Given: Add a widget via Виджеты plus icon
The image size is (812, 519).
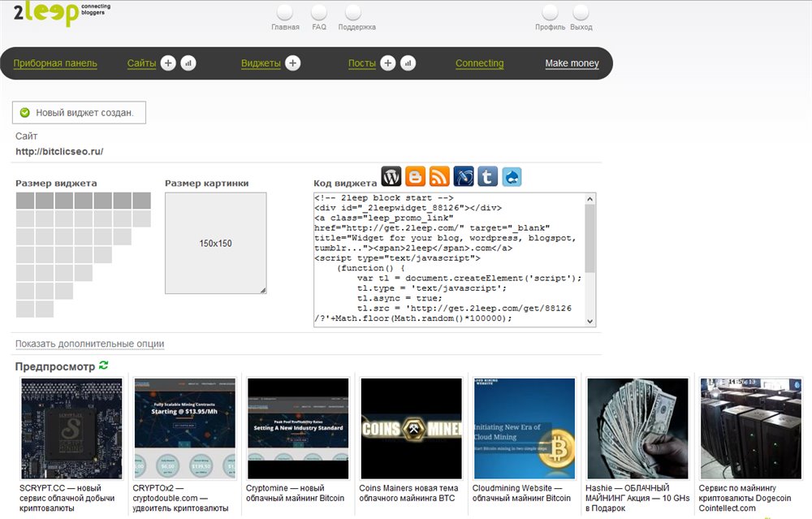Looking at the screenshot, I should tap(292, 63).
